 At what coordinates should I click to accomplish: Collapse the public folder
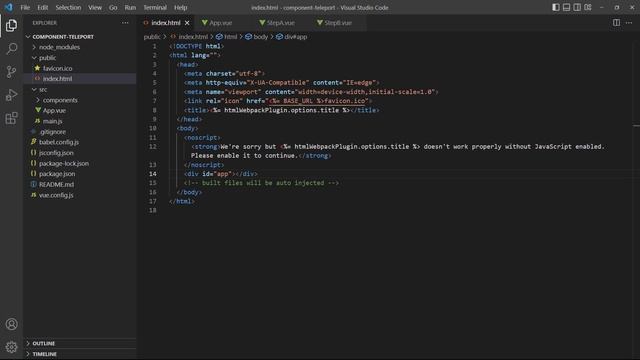pos(47,58)
